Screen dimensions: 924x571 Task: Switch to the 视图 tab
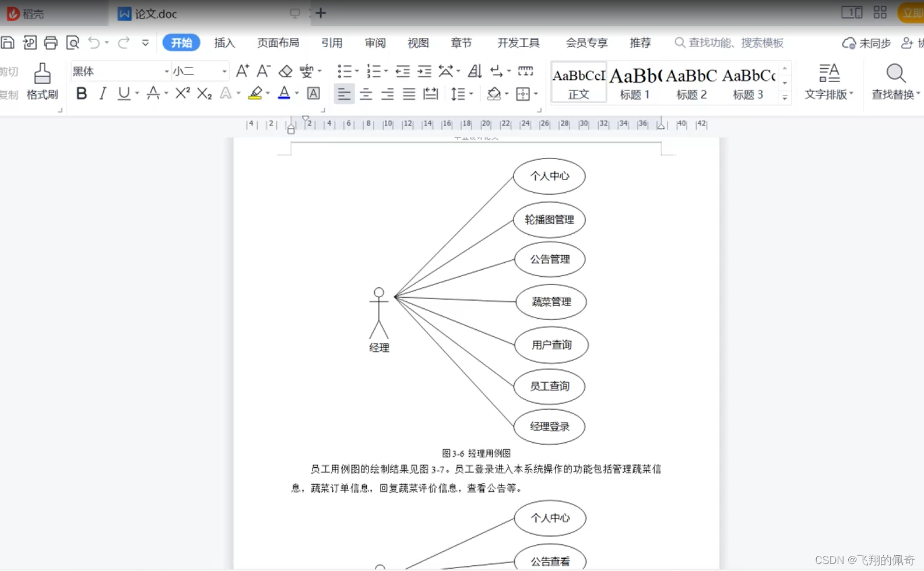(418, 43)
